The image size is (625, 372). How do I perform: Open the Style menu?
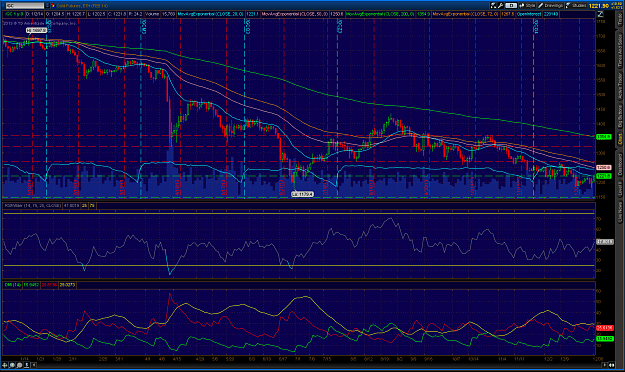(527, 6)
